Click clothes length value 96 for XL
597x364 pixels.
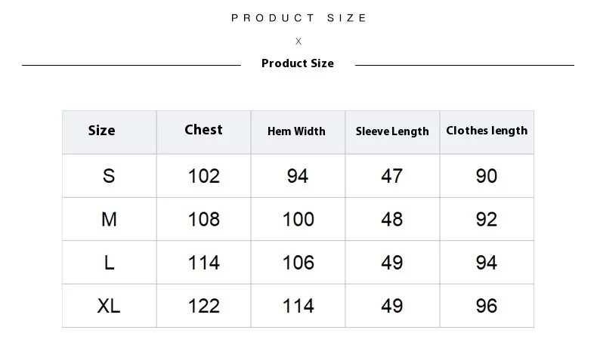click(486, 306)
